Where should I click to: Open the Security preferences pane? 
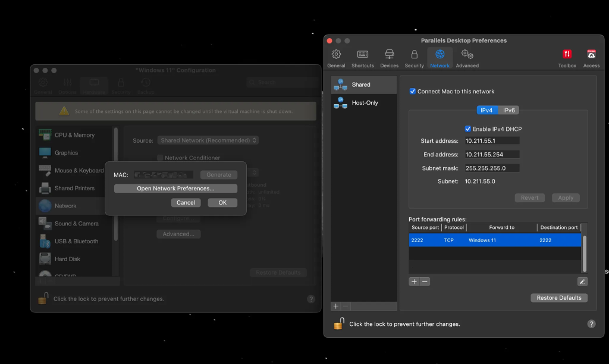pyautogui.click(x=414, y=58)
